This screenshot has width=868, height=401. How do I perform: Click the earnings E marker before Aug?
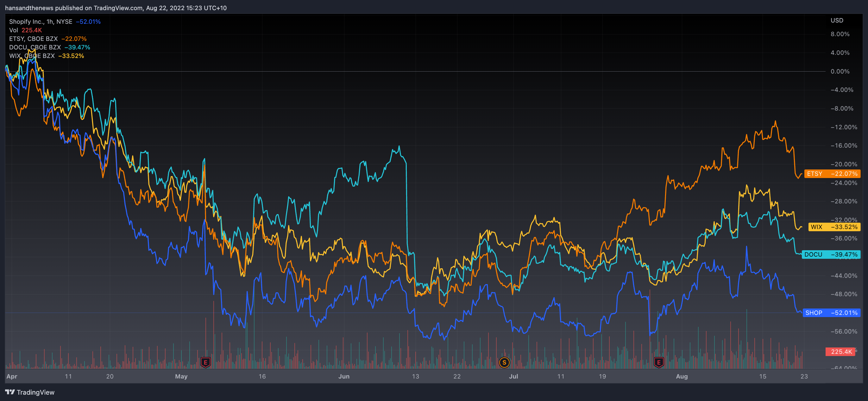pos(659,363)
